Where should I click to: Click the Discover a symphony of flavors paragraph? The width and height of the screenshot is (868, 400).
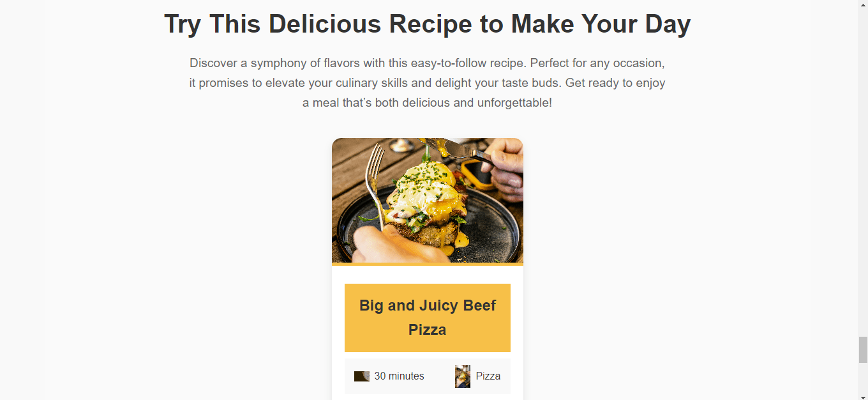pos(428,83)
